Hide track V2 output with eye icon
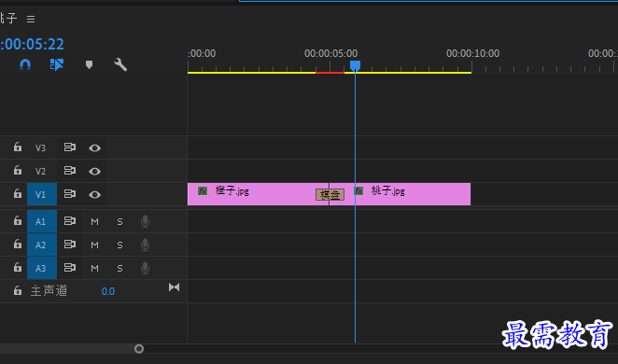This screenshot has width=618, height=364. (94, 171)
